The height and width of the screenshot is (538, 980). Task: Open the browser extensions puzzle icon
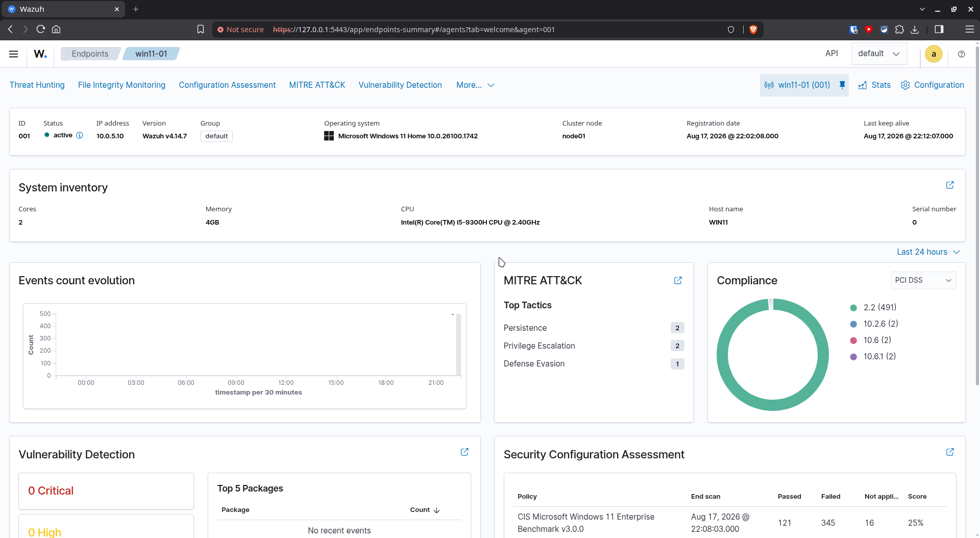coord(899,30)
